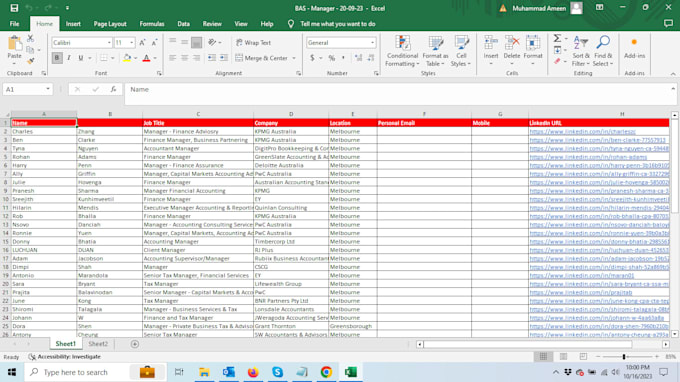
Task: Open Conditional Formatting
Action: 402,51
